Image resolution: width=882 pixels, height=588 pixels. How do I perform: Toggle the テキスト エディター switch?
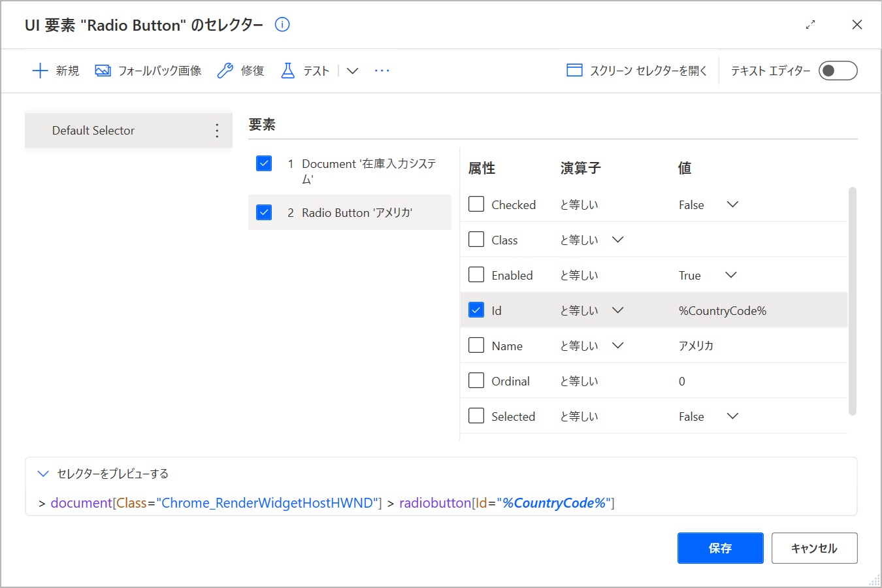coord(838,71)
